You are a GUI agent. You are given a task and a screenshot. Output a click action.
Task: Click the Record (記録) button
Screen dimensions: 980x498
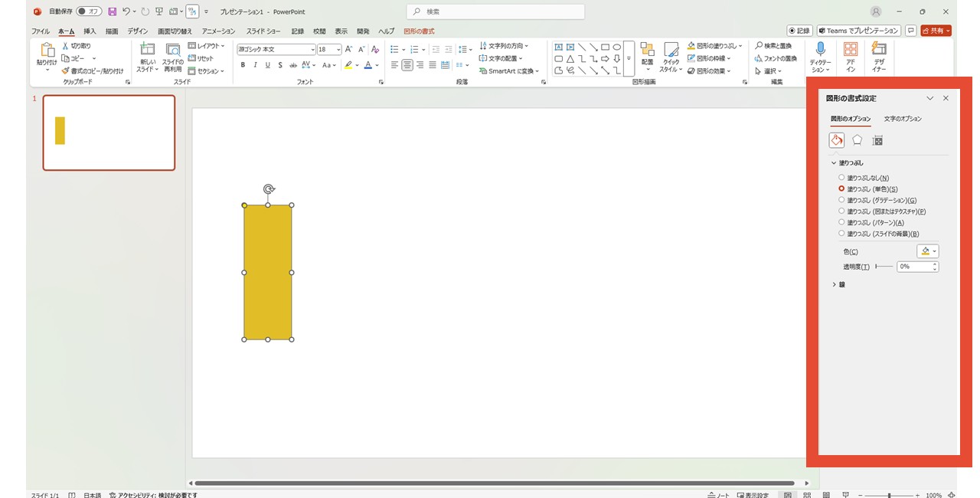coord(800,31)
